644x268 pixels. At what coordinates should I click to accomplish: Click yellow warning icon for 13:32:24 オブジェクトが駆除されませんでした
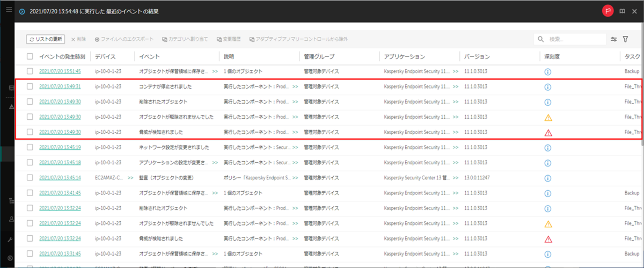pyautogui.click(x=548, y=223)
